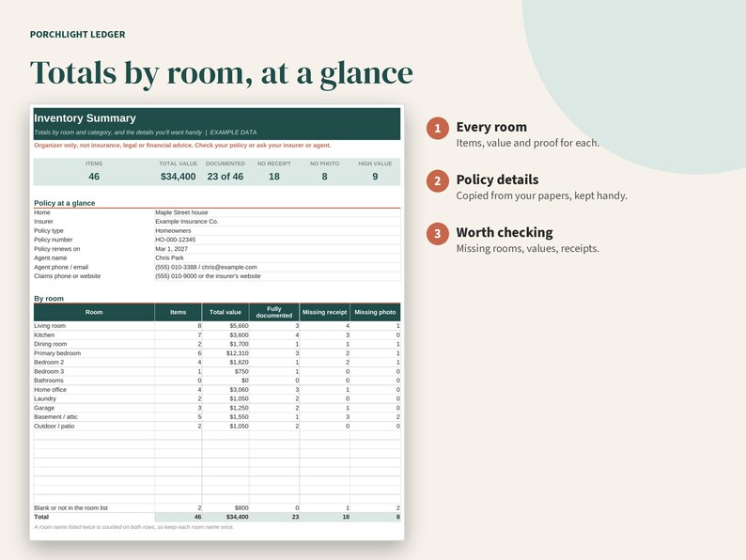Click the Kitchen total '$3,600'
The height and width of the screenshot is (560, 746).
239,334
